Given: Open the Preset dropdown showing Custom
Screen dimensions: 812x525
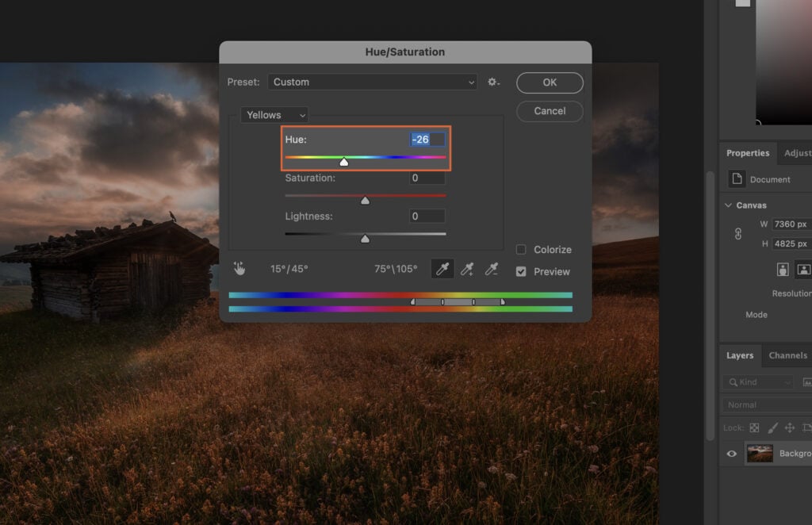Looking at the screenshot, I should [x=372, y=82].
